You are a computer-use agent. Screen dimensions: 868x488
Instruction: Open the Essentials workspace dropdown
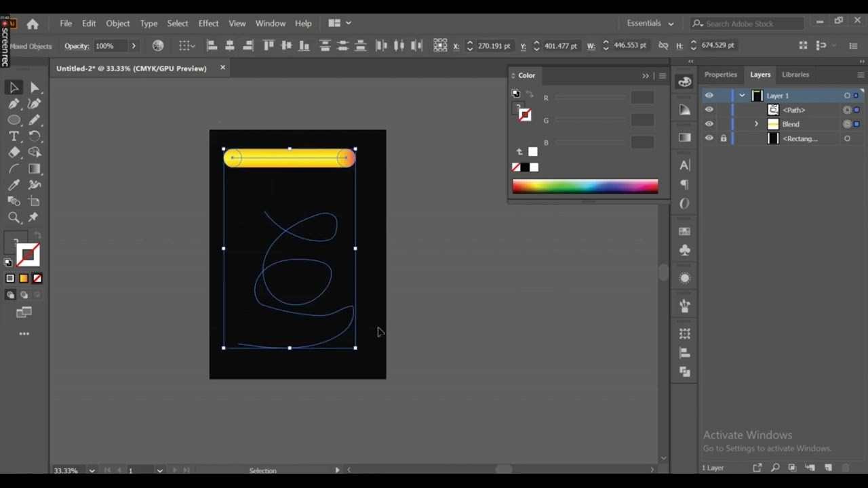[x=651, y=24]
